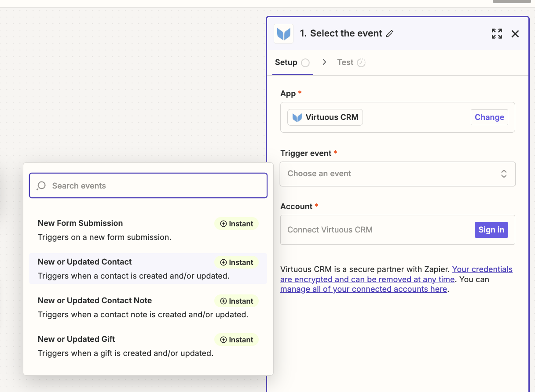Viewport: 535px width, 392px height.
Task: Click the Instant badge beside New Form Submission
Action: (236, 224)
